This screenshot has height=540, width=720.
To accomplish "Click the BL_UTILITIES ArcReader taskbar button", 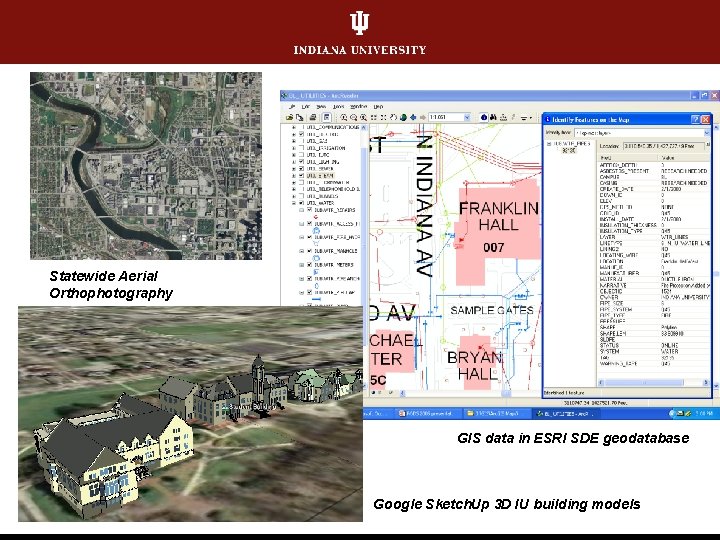I will coord(568,413).
